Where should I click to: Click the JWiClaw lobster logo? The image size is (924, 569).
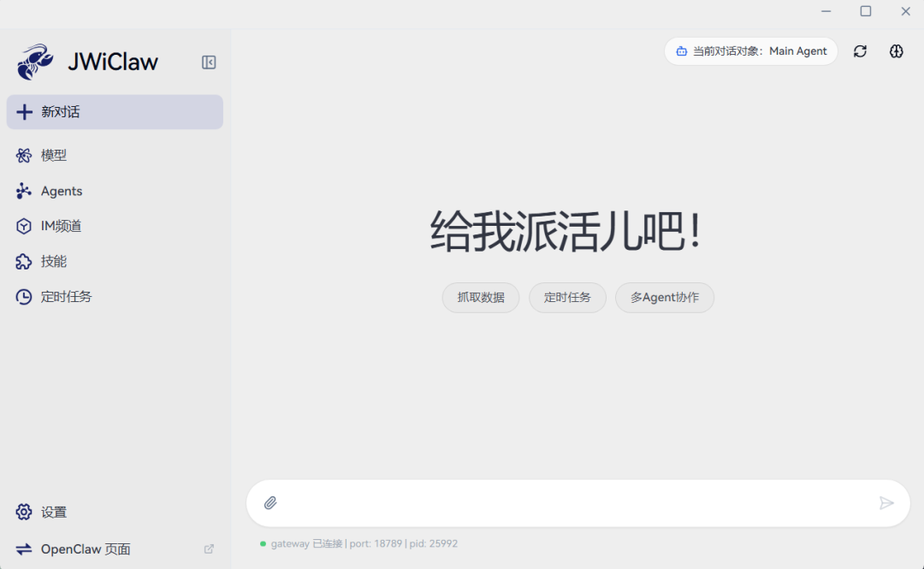34,61
